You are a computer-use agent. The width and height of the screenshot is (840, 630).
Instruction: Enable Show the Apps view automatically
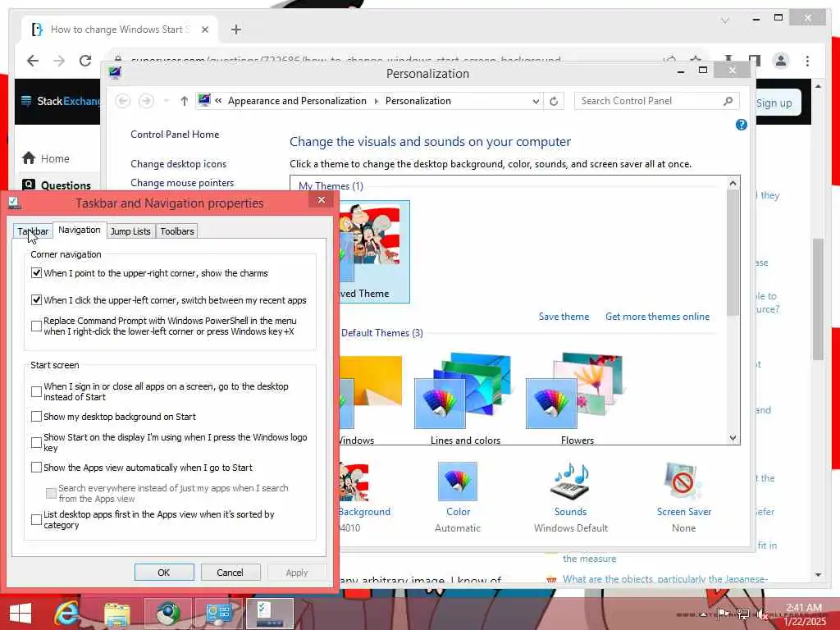(x=36, y=467)
